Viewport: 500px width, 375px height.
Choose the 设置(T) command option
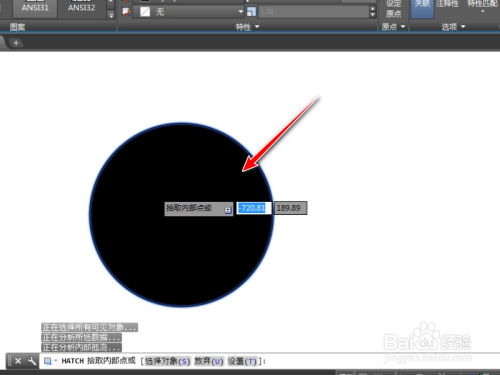coord(242,361)
